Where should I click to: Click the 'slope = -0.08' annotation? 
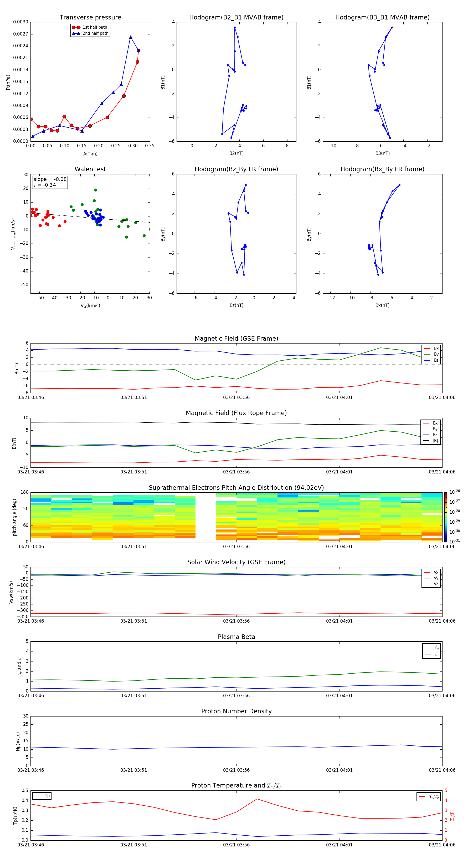point(50,179)
